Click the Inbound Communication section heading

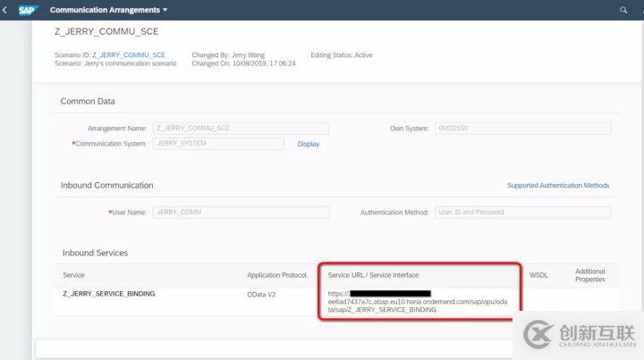(106, 185)
